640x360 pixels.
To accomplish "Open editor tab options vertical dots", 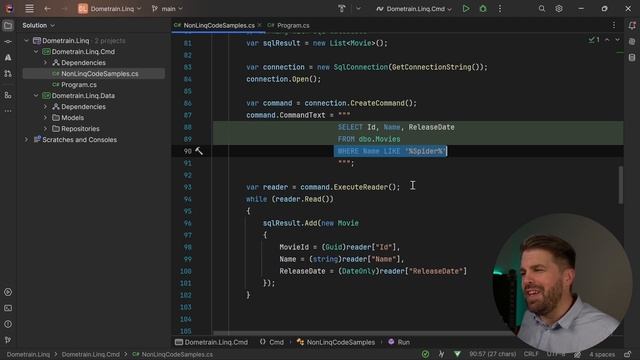I will pyautogui.click(x=614, y=25).
